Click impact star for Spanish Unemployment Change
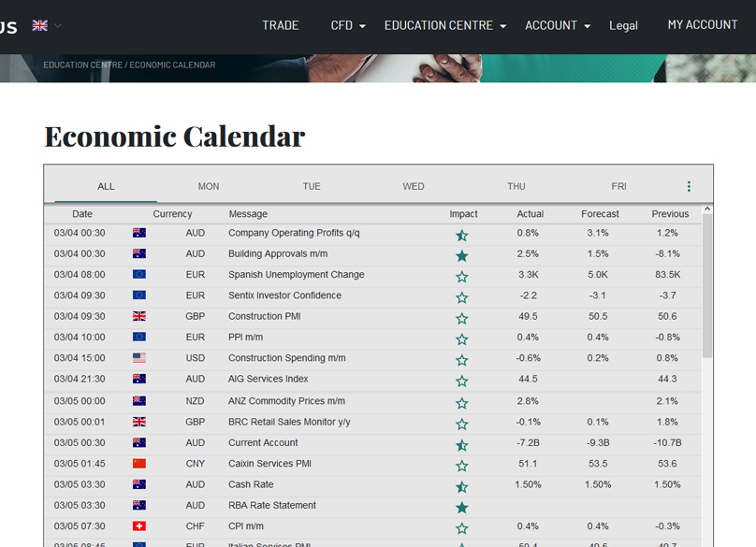 [462, 277]
